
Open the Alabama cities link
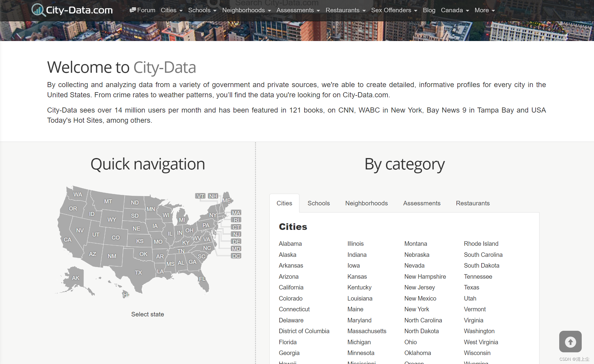(290, 244)
